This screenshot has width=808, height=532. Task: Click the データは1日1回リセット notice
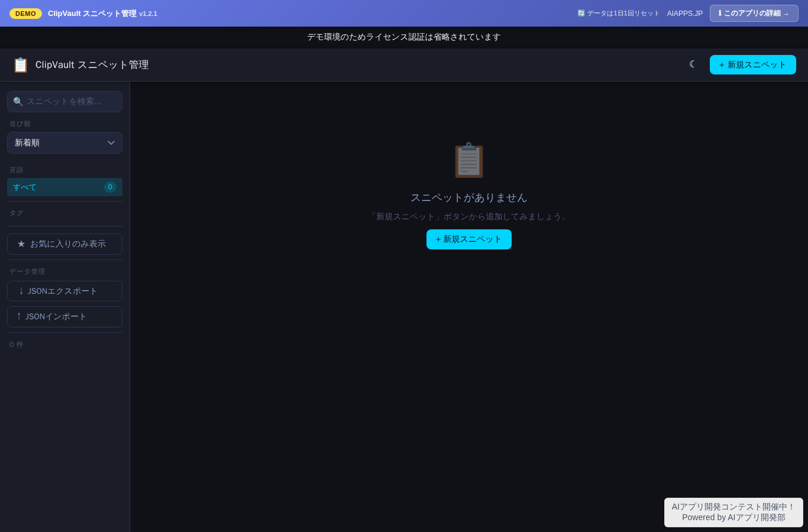(618, 14)
